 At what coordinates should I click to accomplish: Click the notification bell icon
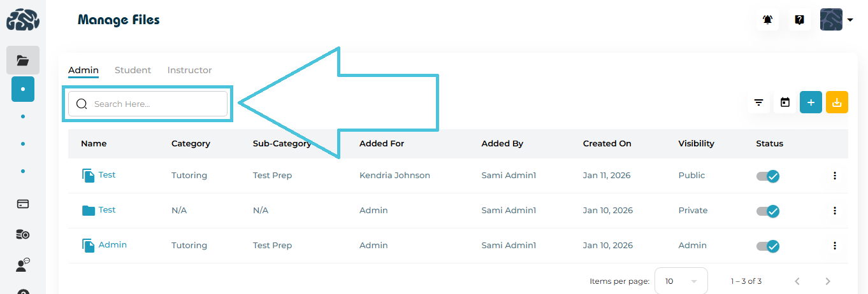coord(768,20)
